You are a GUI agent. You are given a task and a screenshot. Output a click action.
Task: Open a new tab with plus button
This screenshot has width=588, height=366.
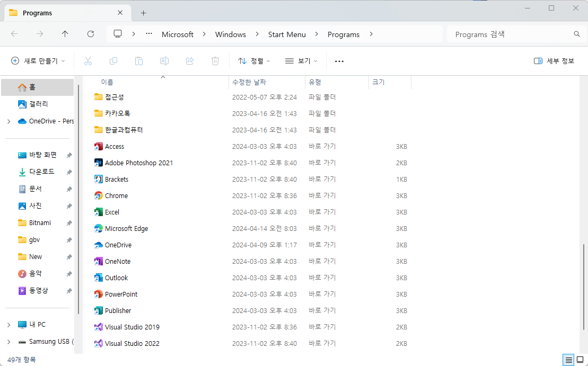[x=143, y=13]
